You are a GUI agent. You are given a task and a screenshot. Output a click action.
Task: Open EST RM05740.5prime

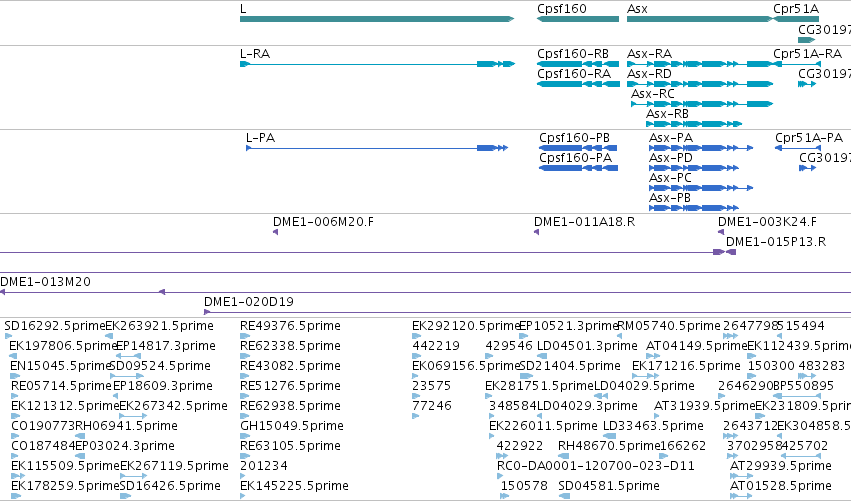[669, 326]
